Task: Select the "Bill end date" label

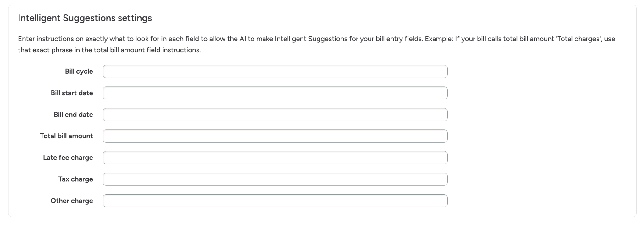Action: 73,115
